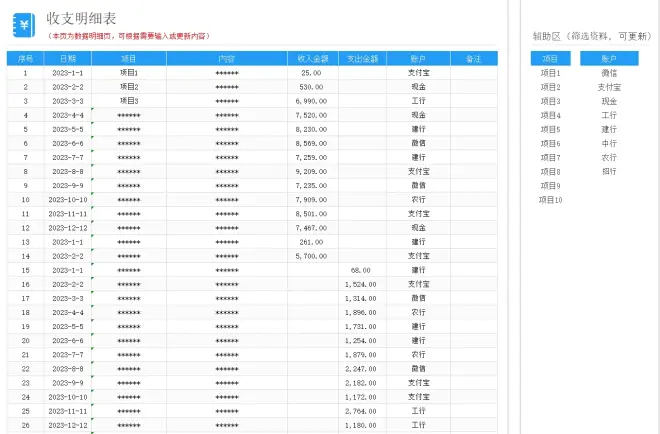
Task: Select the date cell in row 10
Action: 68,199
